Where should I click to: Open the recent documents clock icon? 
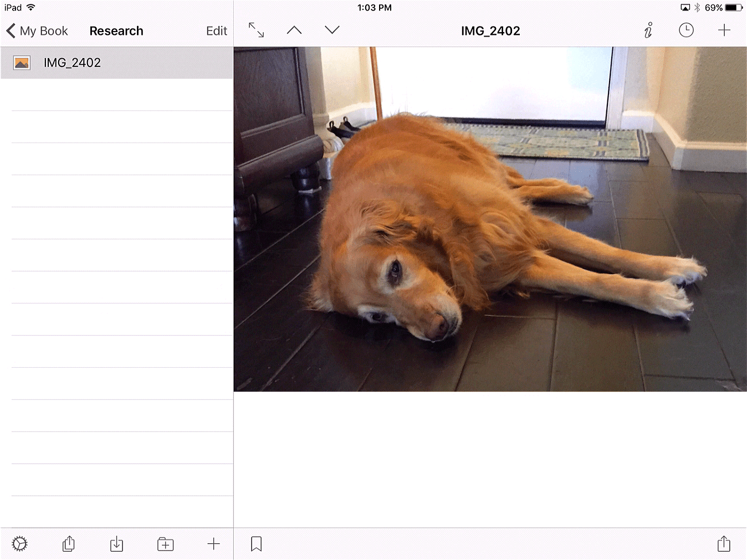[686, 30]
